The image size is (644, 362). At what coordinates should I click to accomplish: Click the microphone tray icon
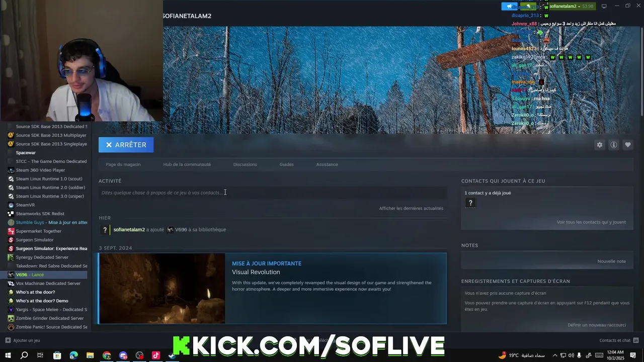click(x=580, y=355)
